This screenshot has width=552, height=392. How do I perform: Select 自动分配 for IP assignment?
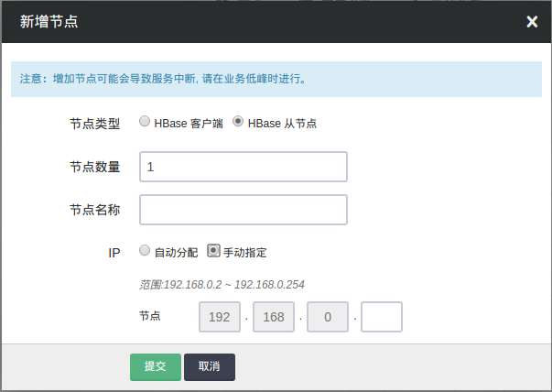(146, 250)
